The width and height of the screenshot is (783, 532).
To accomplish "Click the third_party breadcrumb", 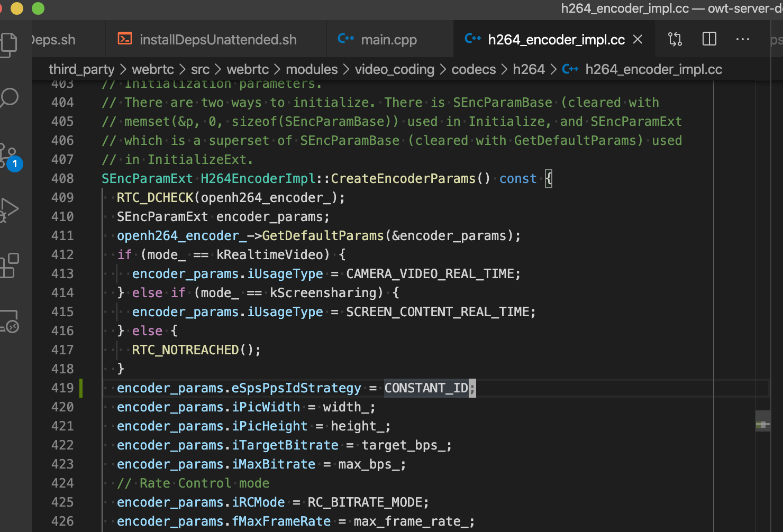I will 81,69.
